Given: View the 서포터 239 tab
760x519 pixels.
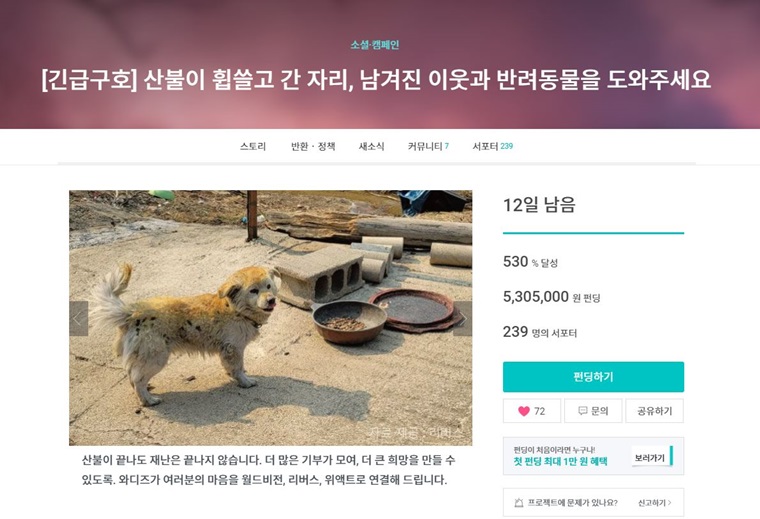Looking at the screenshot, I should click(x=492, y=146).
